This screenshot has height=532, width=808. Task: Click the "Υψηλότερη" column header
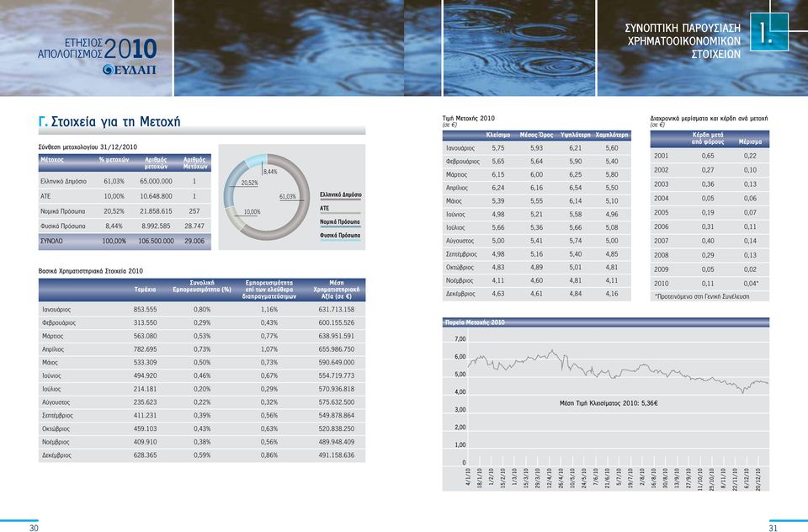point(576,135)
